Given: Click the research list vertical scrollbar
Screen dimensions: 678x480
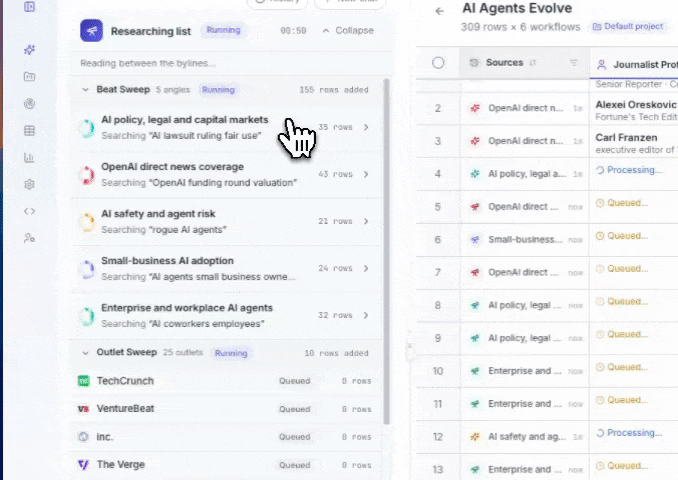Looking at the screenshot, I should (387, 251).
